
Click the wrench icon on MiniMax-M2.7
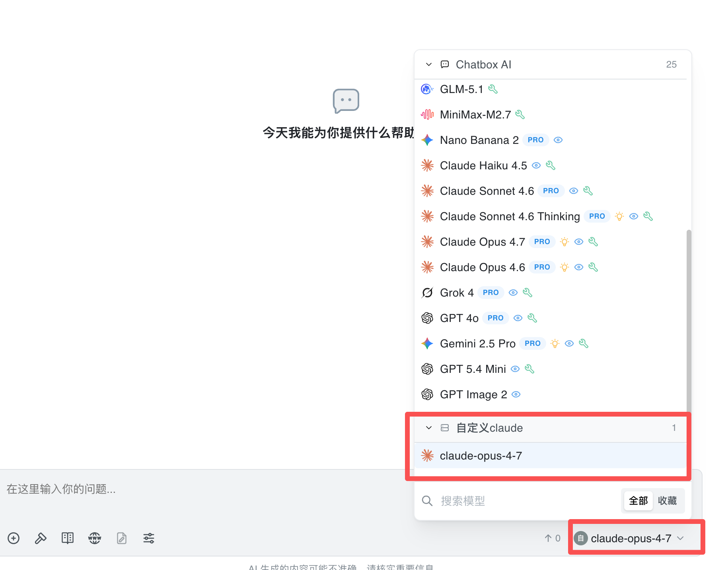tap(520, 114)
